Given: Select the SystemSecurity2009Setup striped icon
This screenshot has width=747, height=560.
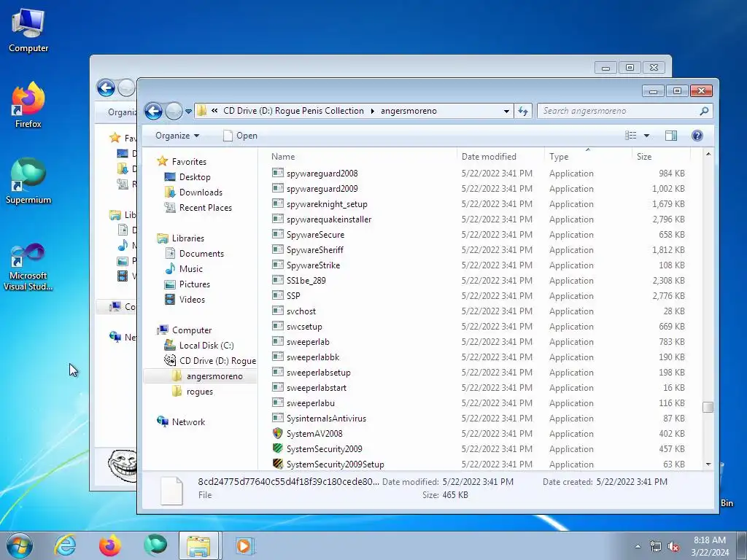Looking at the screenshot, I should click(x=278, y=464).
